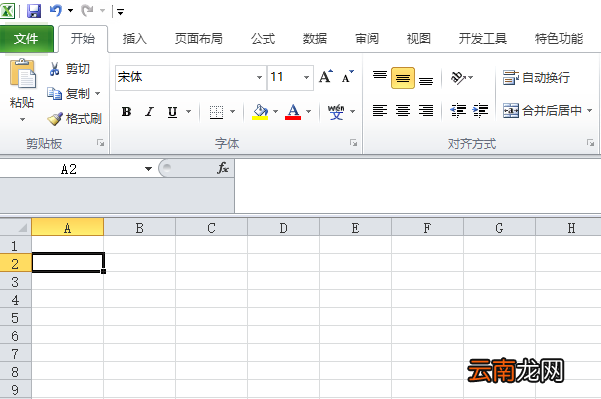Image resolution: width=601 pixels, height=399 pixels.
Task: Switch to the 公式 tab
Action: coord(263,39)
